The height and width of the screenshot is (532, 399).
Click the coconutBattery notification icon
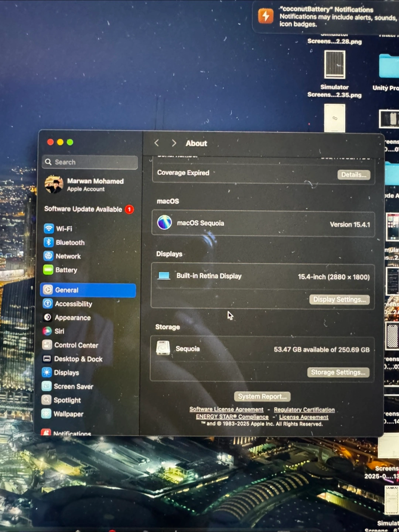[266, 16]
